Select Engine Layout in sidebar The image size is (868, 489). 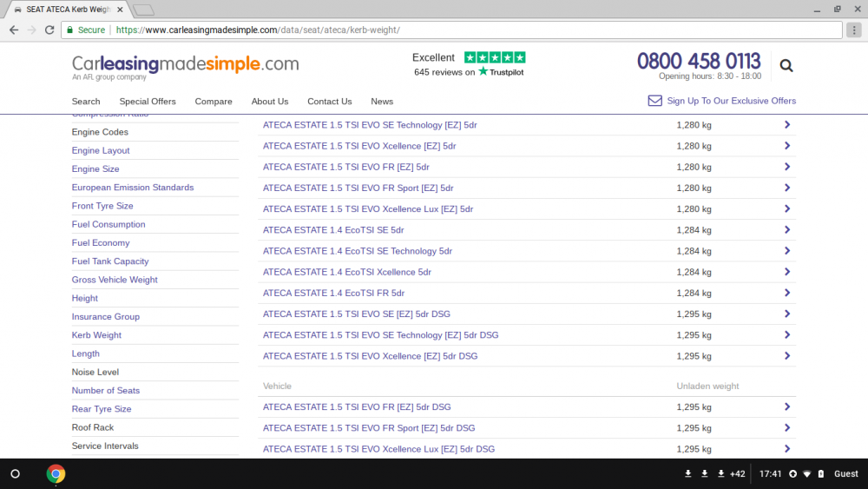pos(101,150)
